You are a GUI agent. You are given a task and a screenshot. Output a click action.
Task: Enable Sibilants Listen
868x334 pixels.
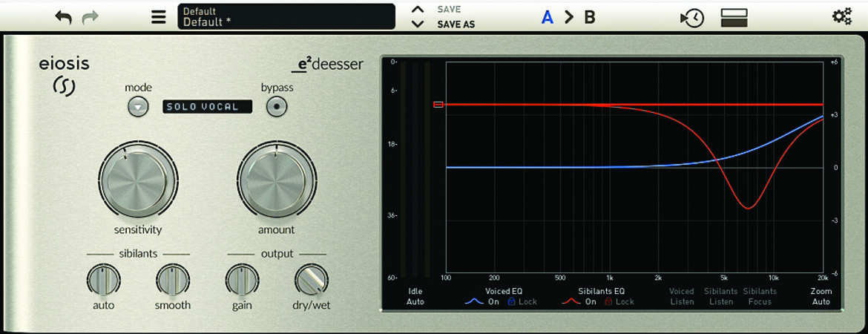721,296
